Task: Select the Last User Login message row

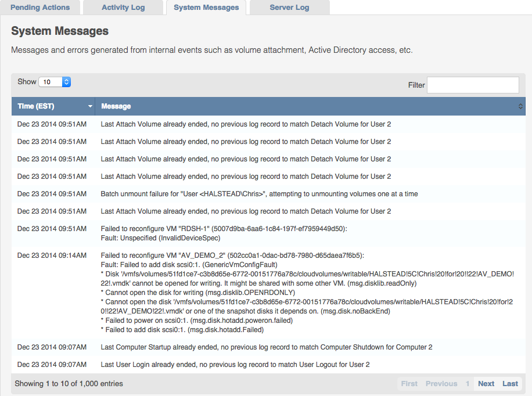Action: 235,365
